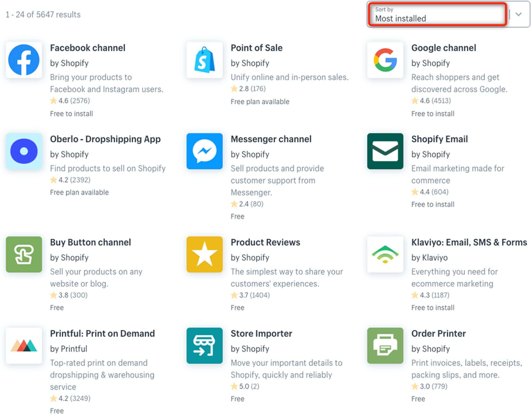The width and height of the screenshot is (532, 418).
Task: Click the Shopify Email envelope icon
Action: coord(385,151)
